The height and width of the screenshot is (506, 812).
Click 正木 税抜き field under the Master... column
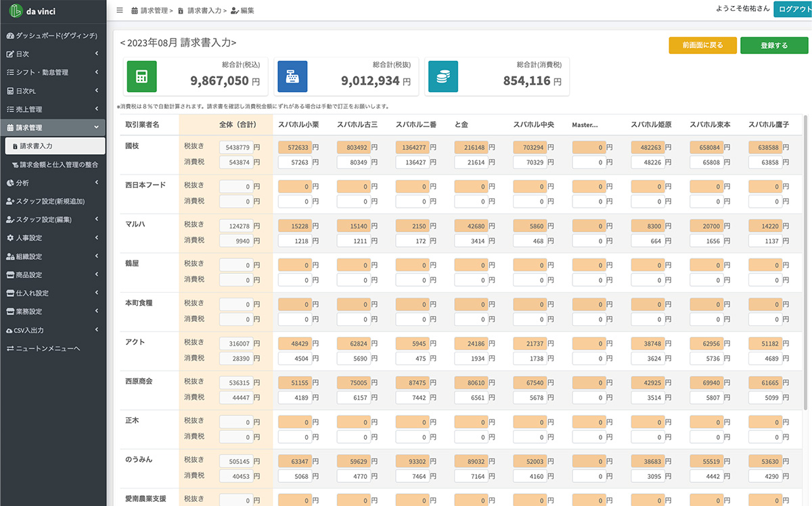(589, 421)
